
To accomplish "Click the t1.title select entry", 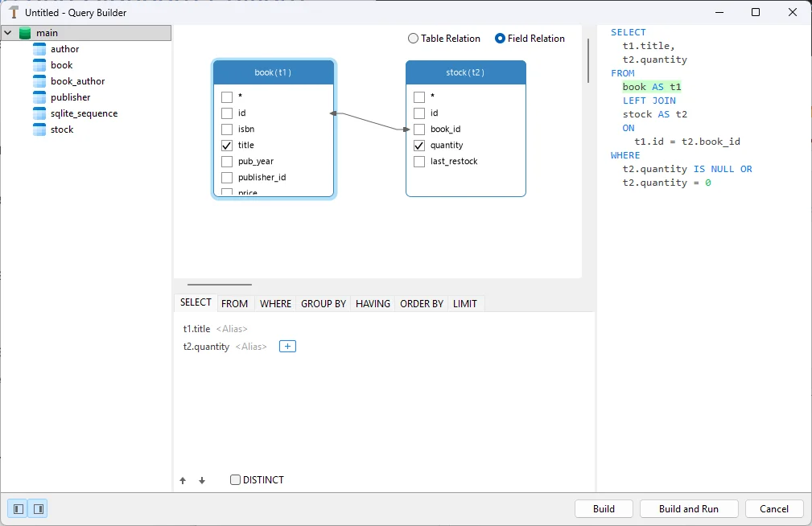I will click(197, 329).
